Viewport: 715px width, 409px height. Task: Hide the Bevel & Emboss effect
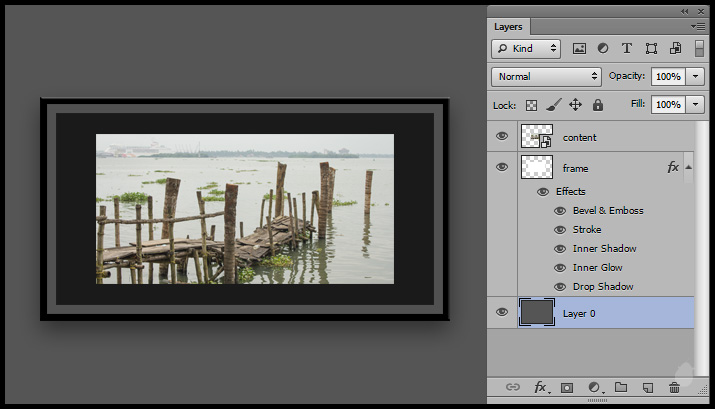(559, 211)
